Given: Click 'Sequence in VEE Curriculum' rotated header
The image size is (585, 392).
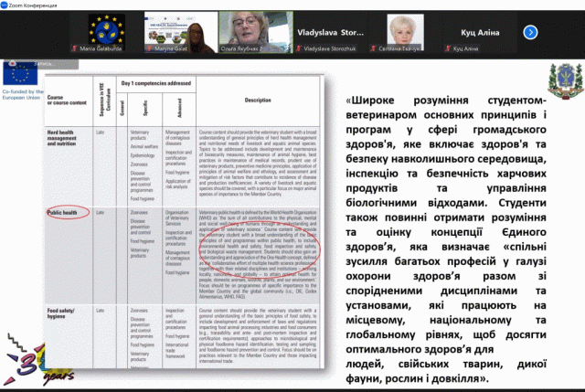Looking at the screenshot, I should 104,100.
